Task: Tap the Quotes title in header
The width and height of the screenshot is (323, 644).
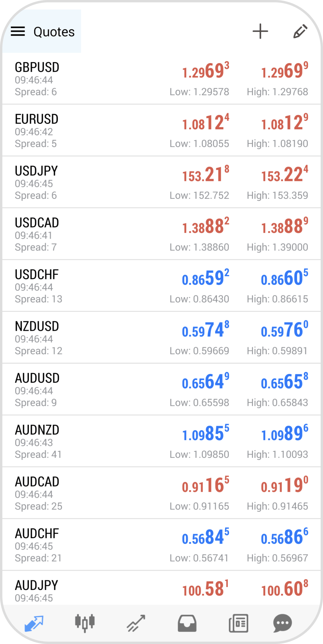Action: click(x=54, y=32)
